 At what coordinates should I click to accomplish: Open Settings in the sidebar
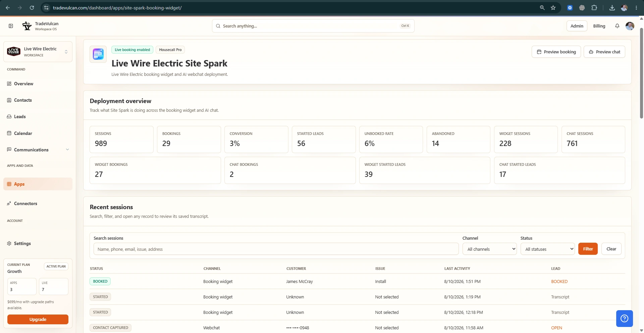point(38,243)
